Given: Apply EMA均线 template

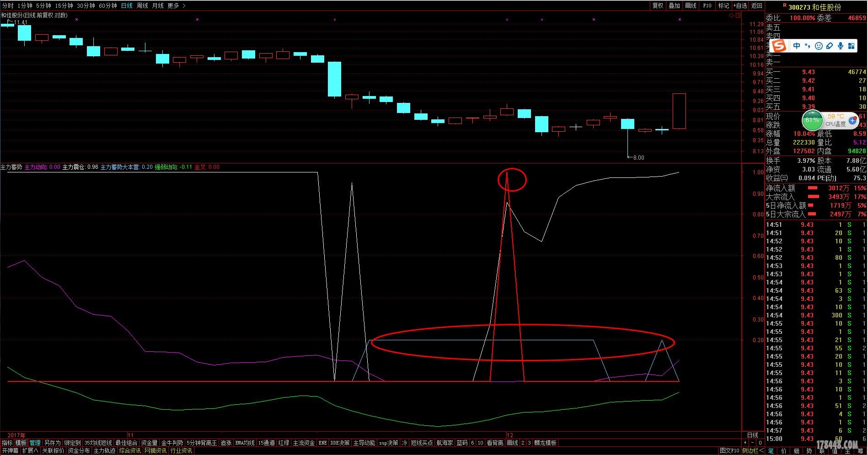Looking at the screenshot, I should pyautogui.click(x=245, y=443).
